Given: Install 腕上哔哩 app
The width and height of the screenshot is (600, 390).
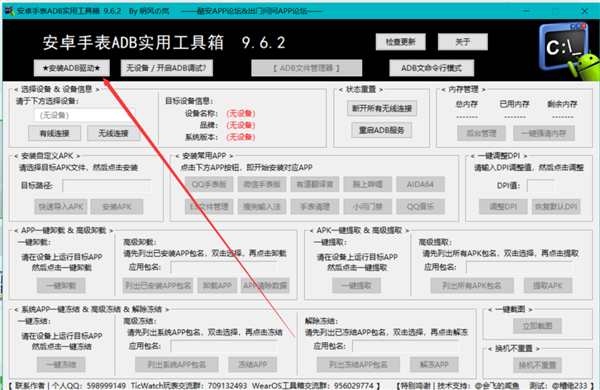Looking at the screenshot, I should (368, 184).
